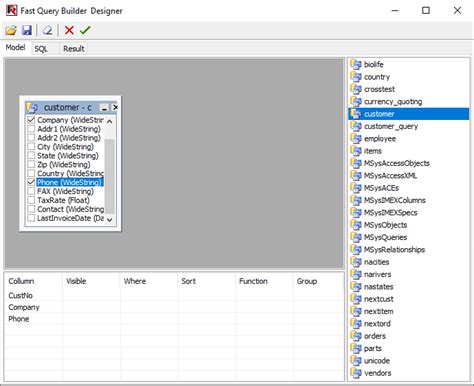Check the City field checkbox
This screenshot has width=474, height=386.
click(x=31, y=147)
